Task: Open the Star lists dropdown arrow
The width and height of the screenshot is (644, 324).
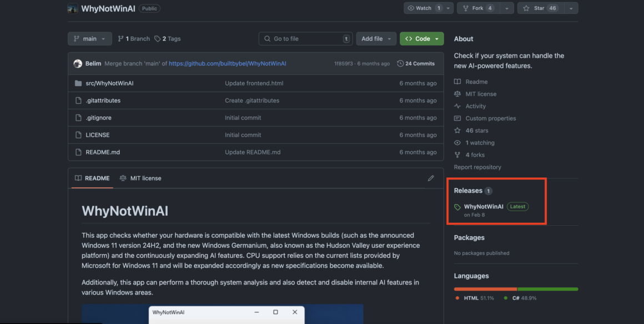Action: [571, 8]
